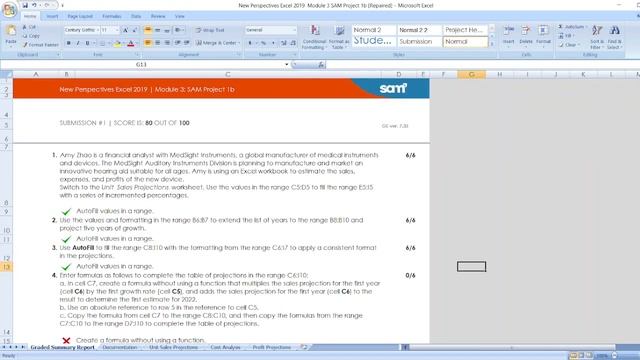The width and height of the screenshot is (640, 360).
Task: Apply Percent Style format
Action: [263, 43]
